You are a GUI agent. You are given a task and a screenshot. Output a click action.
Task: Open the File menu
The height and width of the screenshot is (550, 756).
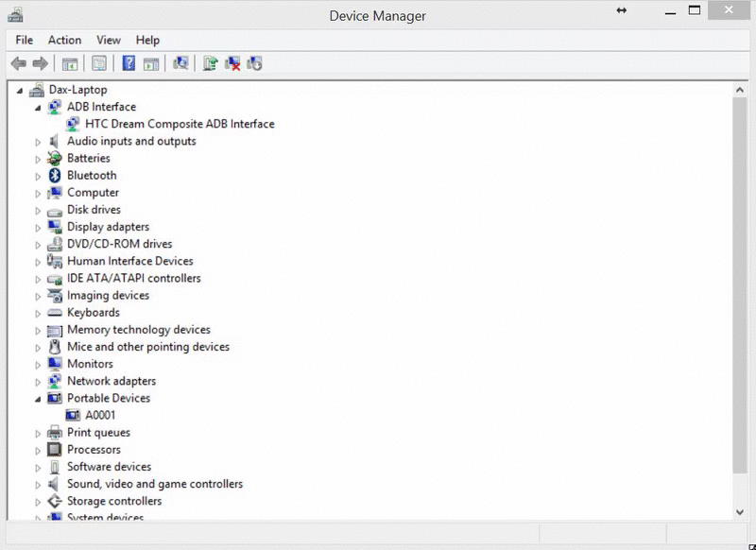(25, 40)
